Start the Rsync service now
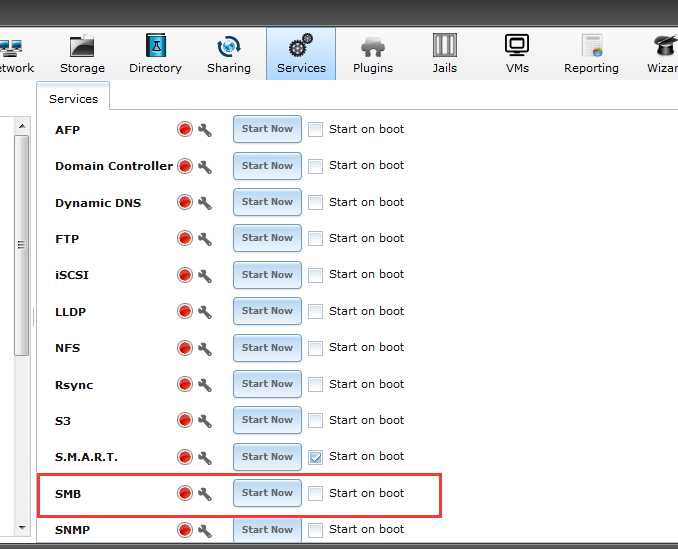The image size is (678, 549). 267,384
